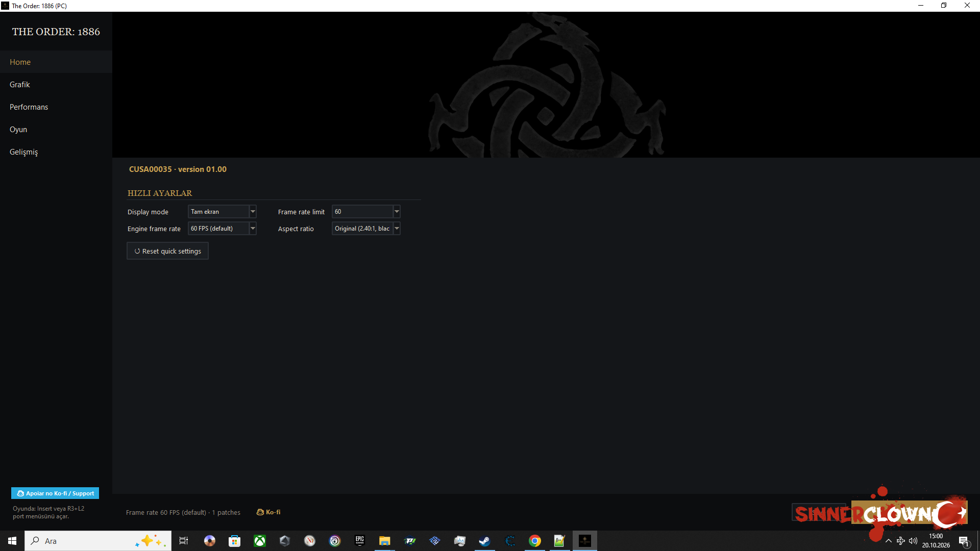Image resolution: width=980 pixels, height=551 pixels.
Task: Show hidden system tray icons
Action: click(x=889, y=541)
